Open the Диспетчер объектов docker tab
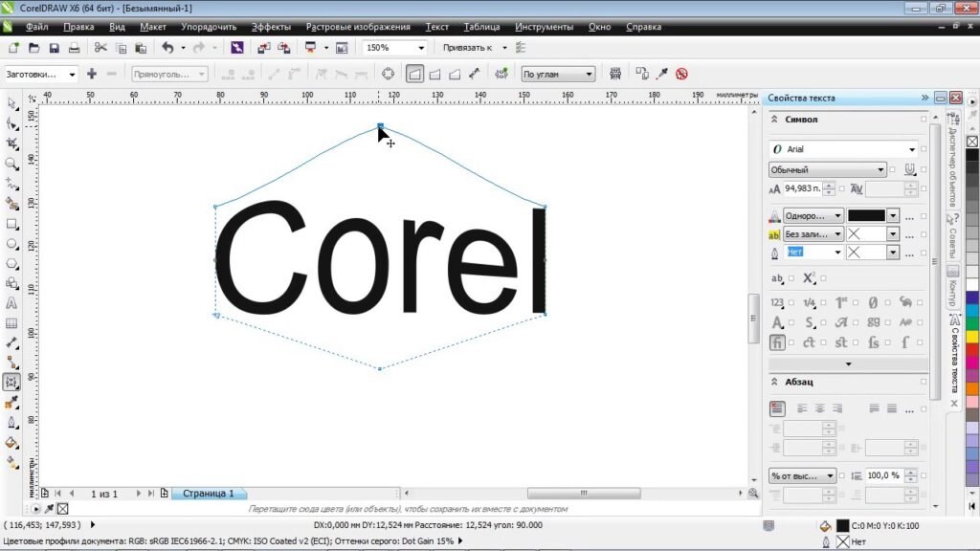This screenshot has height=551, width=980. pyautogui.click(x=952, y=161)
